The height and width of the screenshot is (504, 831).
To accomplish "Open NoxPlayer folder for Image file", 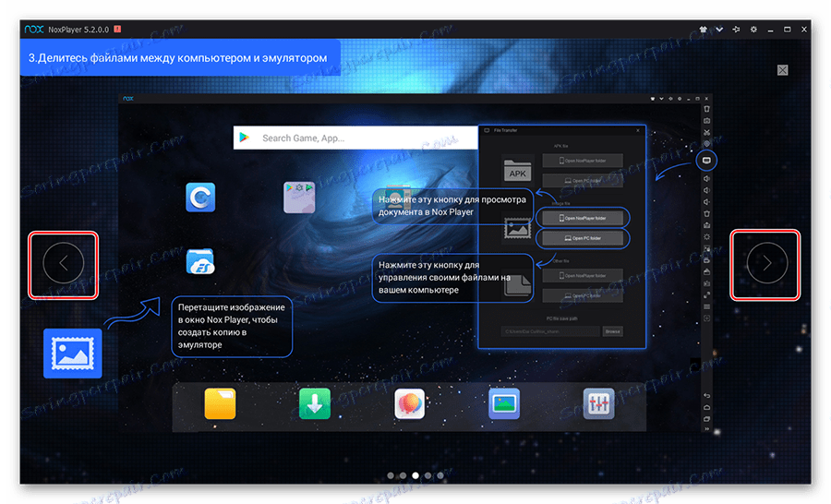I will click(583, 218).
